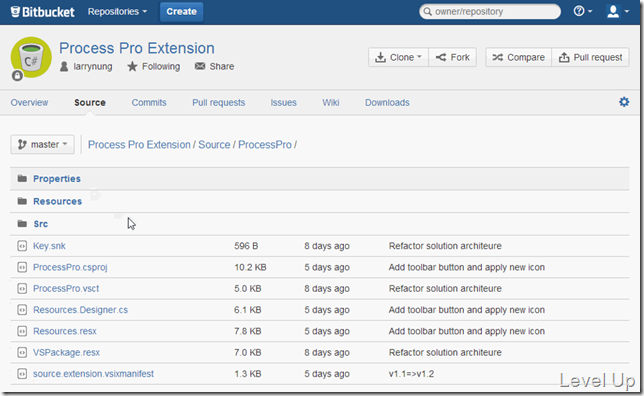Create a Pull request
644x396 pixels.
coord(590,57)
